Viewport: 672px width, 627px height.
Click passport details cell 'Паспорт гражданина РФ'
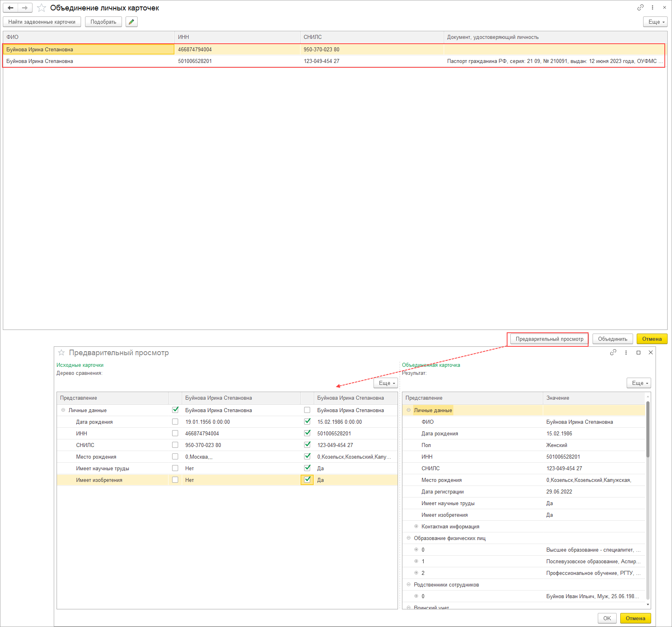(555, 61)
